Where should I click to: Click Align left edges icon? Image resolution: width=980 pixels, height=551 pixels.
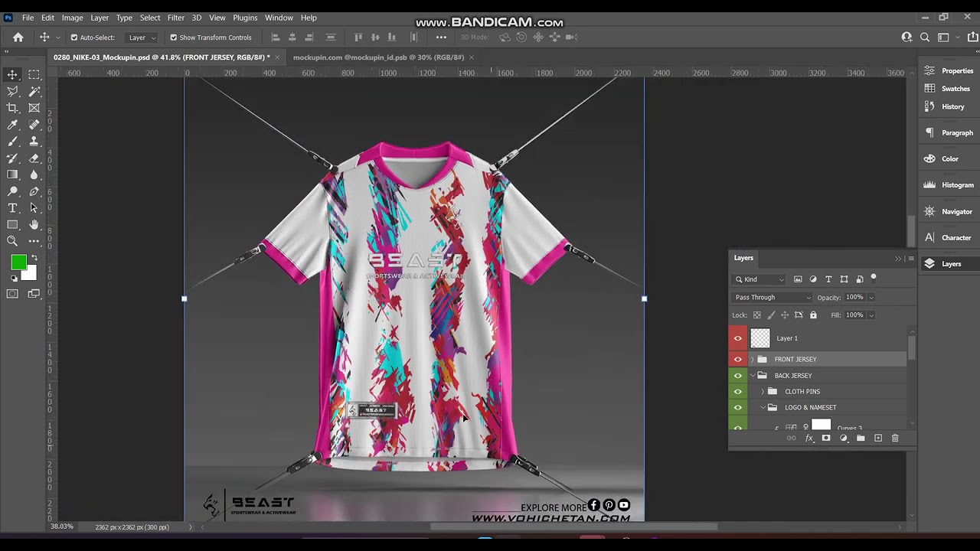coord(276,37)
